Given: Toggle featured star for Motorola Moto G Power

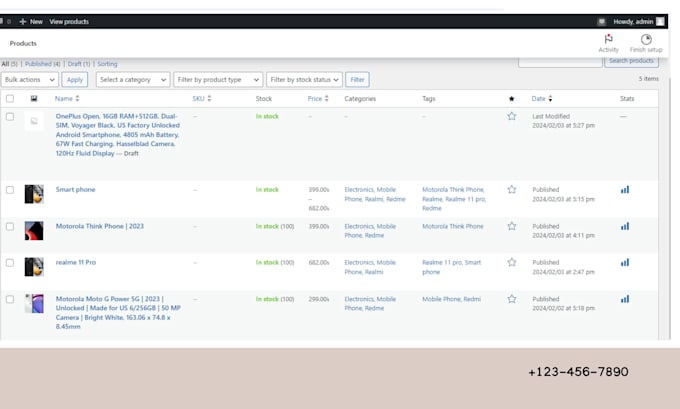Looking at the screenshot, I should (512, 299).
